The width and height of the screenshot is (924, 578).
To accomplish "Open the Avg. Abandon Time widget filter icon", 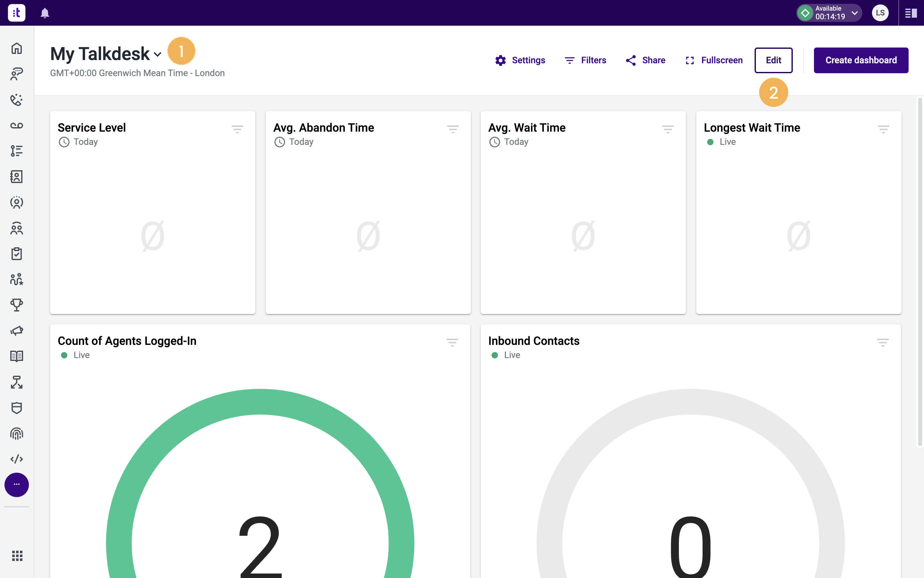I will [453, 129].
